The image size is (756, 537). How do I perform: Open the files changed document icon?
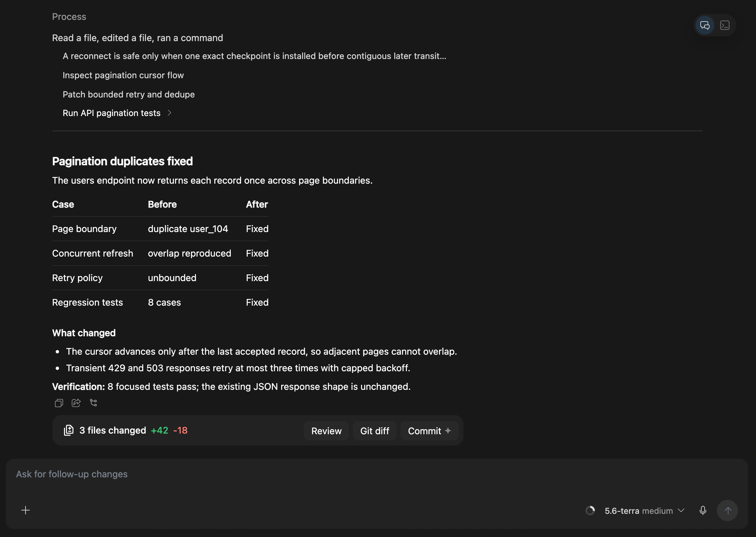click(x=69, y=430)
